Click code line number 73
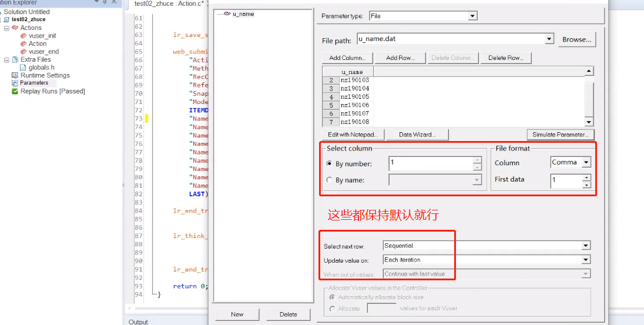The width and height of the screenshot is (644, 325). 139,119
